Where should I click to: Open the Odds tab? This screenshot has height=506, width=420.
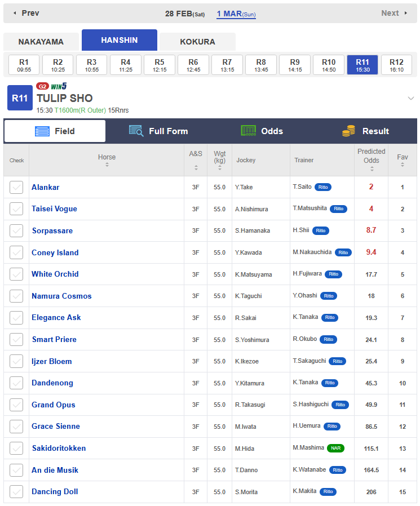(262, 131)
